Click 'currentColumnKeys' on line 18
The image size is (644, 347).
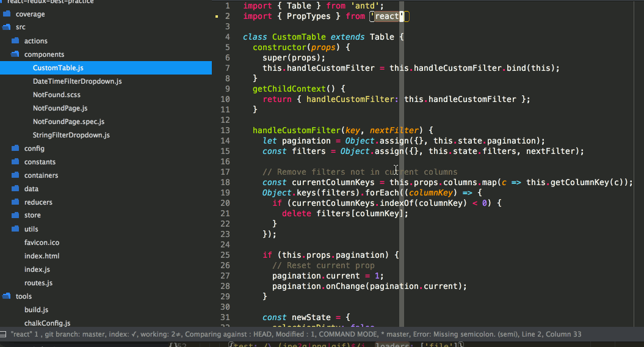(x=333, y=182)
